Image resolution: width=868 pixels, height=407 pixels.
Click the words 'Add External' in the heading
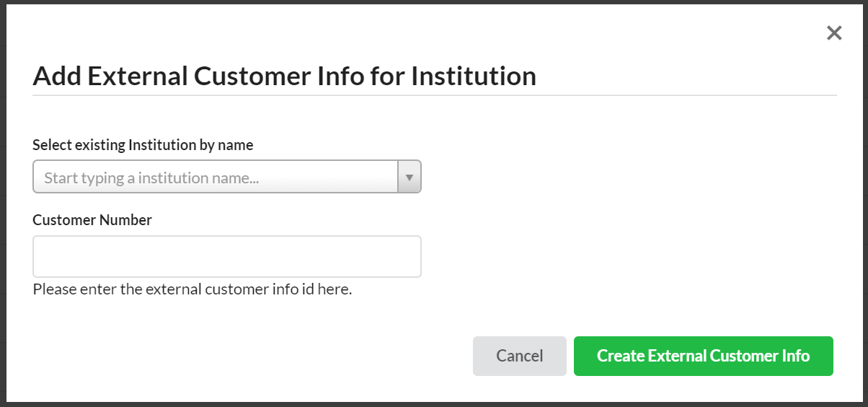point(110,76)
